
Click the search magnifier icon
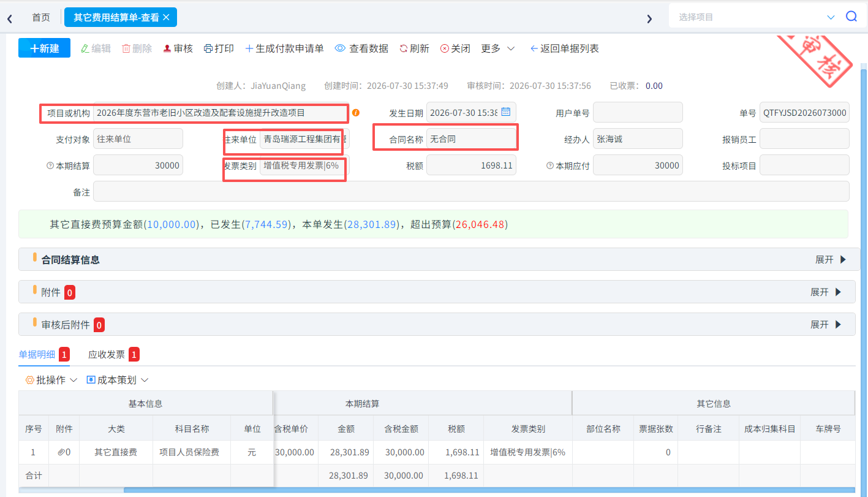coord(851,17)
